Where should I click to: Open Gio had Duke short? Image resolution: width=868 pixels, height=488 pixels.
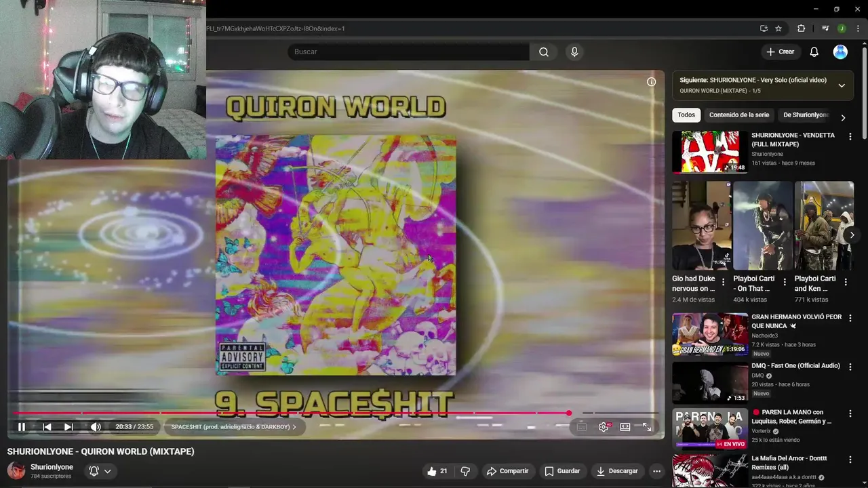tap(701, 225)
